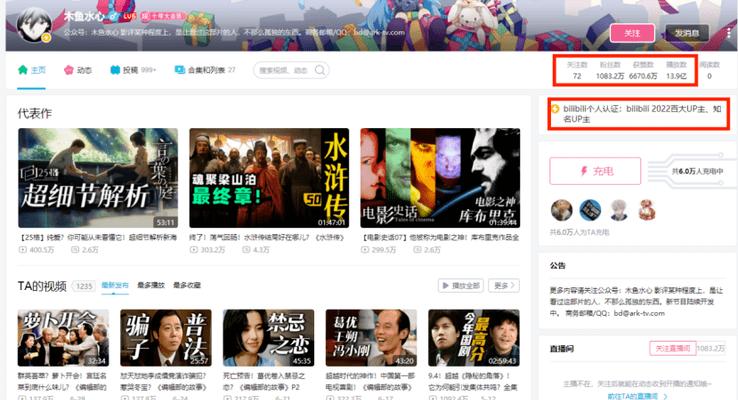738x400 pixels.
Task: Open the three-dot more menu in banner
Action: point(729,33)
